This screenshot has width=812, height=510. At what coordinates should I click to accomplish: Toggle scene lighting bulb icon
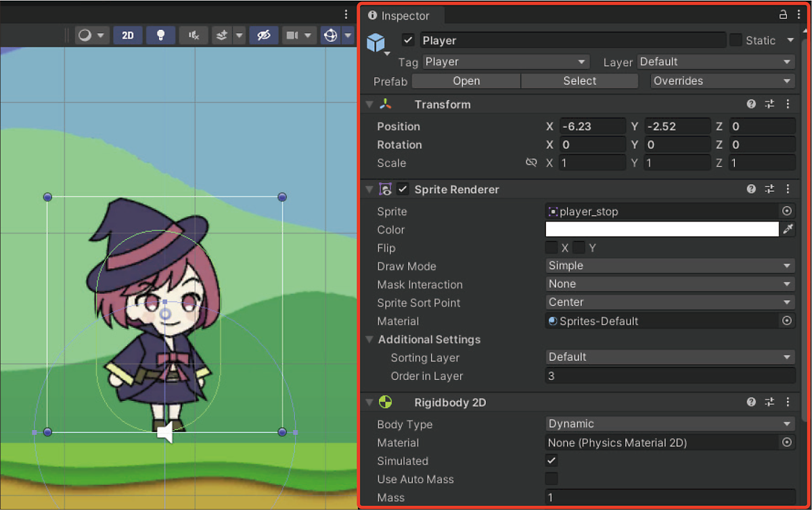(x=161, y=35)
